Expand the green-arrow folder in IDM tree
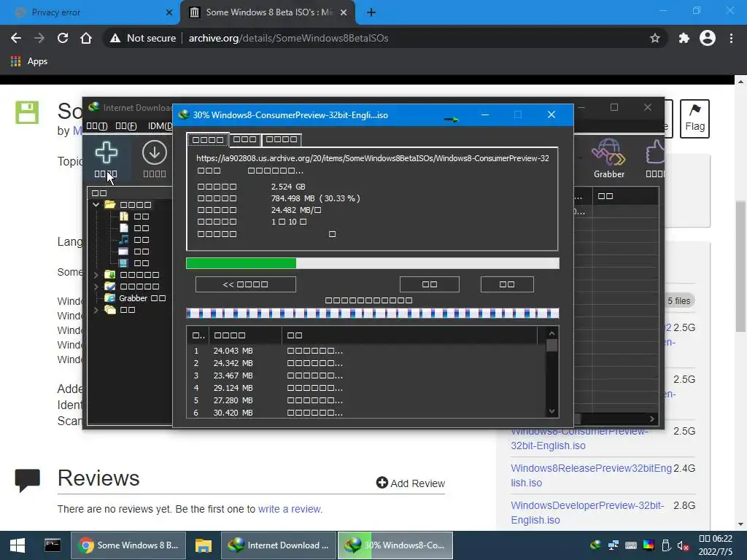The image size is (747, 560). click(x=96, y=275)
